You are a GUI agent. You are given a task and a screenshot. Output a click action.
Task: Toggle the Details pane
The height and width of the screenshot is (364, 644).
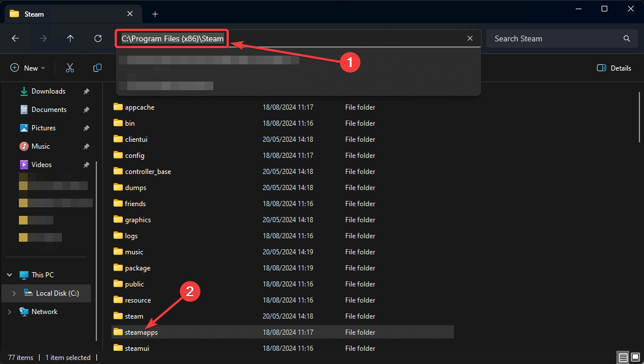point(614,68)
